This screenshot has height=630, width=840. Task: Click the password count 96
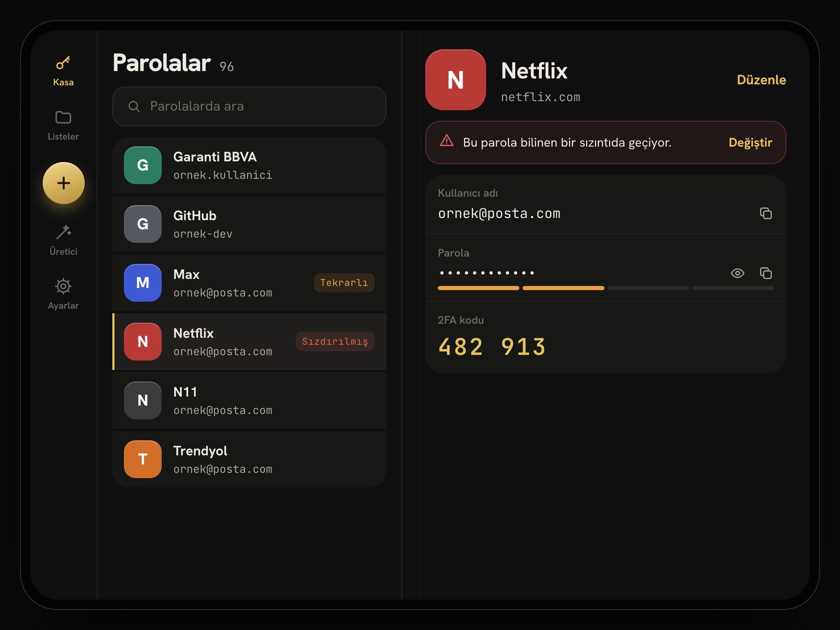tap(227, 67)
